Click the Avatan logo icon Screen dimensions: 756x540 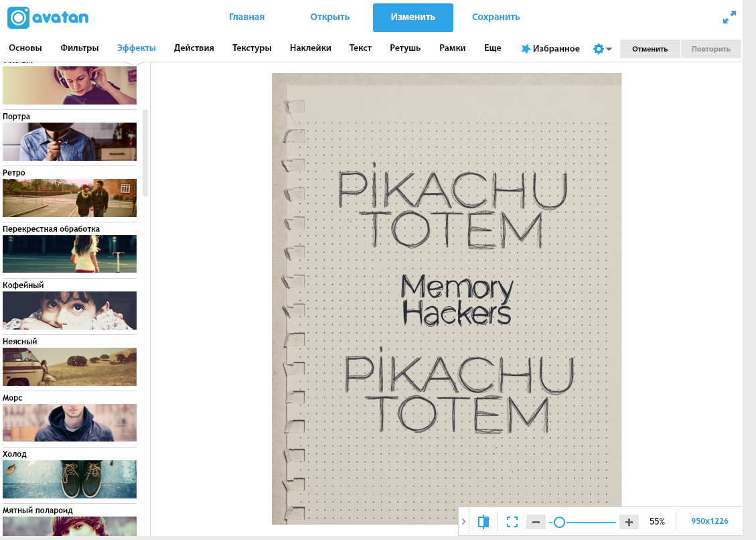pos(18,18)
